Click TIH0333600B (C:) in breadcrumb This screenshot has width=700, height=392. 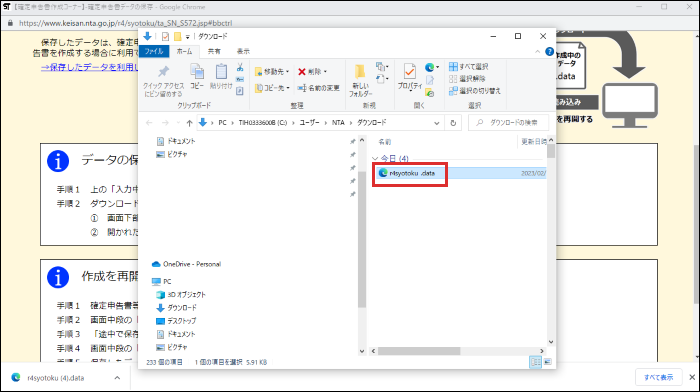(263, 123)
